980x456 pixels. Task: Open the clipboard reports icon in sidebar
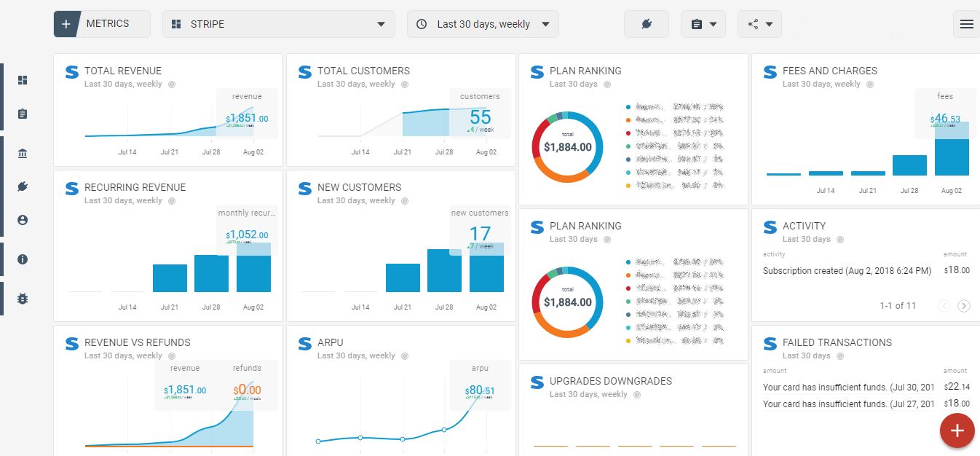click(x=23, y=114)
